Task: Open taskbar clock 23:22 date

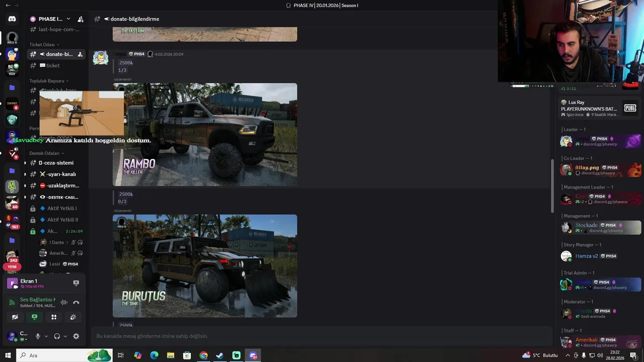Action: click(x=614, y=355)
